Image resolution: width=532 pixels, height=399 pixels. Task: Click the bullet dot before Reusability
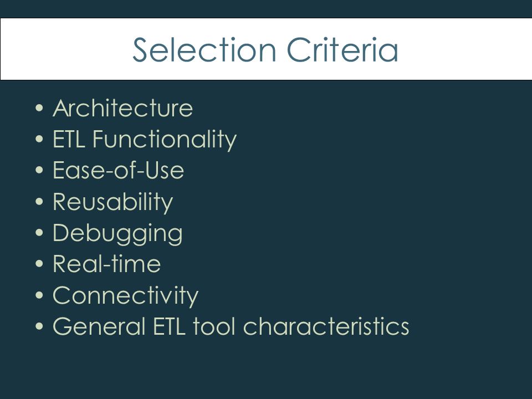[x=39, y=201]
